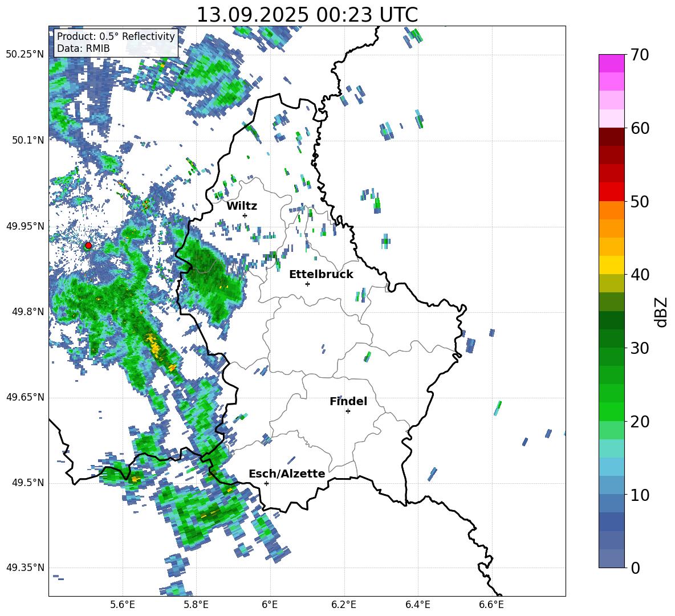Click the 49.35°N latitude label

tap(25, 568)
